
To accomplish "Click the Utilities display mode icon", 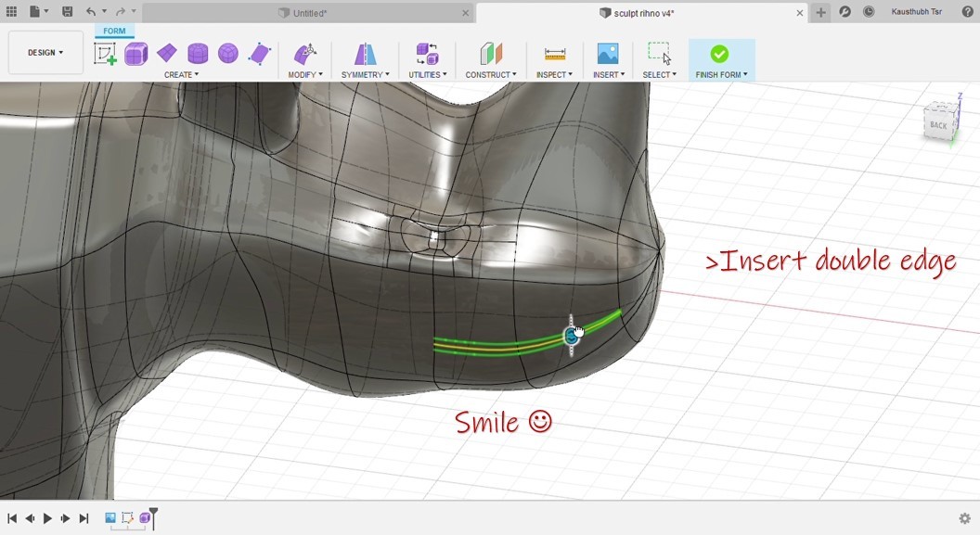I will pyautogui.click(x=428, y=54).
